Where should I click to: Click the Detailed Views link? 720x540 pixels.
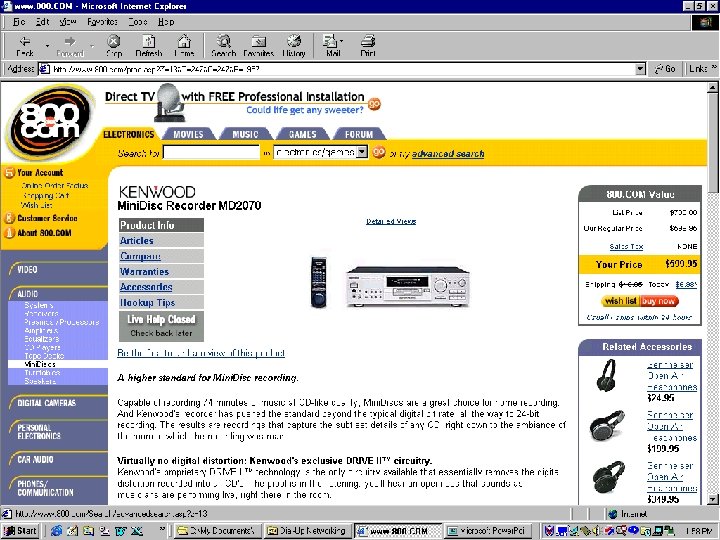click(391, 221)
